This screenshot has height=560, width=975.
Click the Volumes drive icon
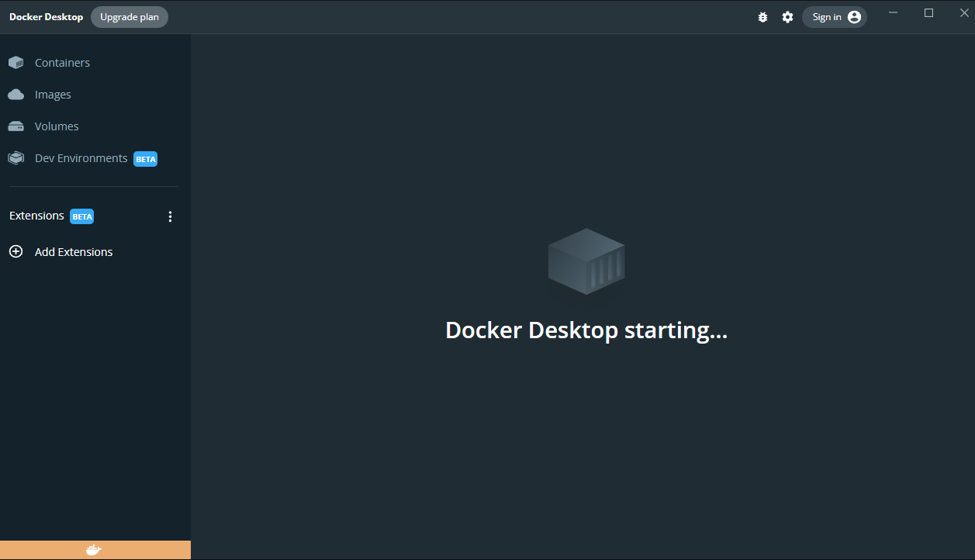[x=16, y=126]
